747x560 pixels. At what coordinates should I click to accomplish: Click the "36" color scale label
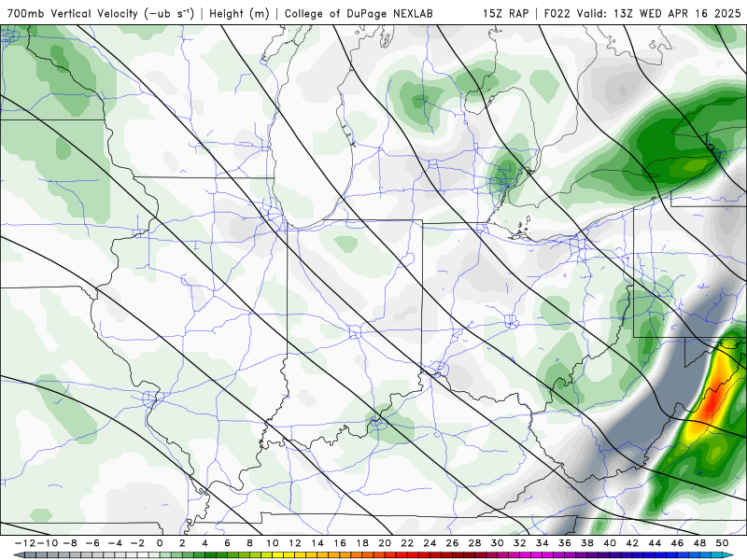point(565,543)
